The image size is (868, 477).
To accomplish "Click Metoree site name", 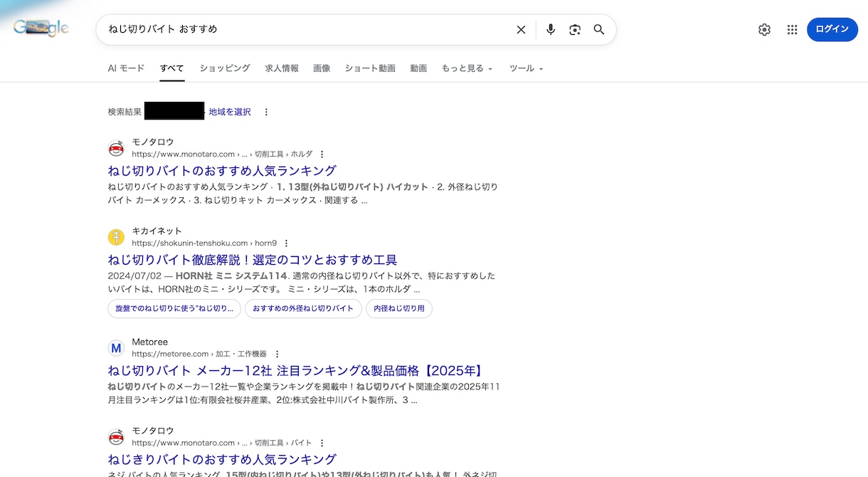I will click(x=149, y=342).
